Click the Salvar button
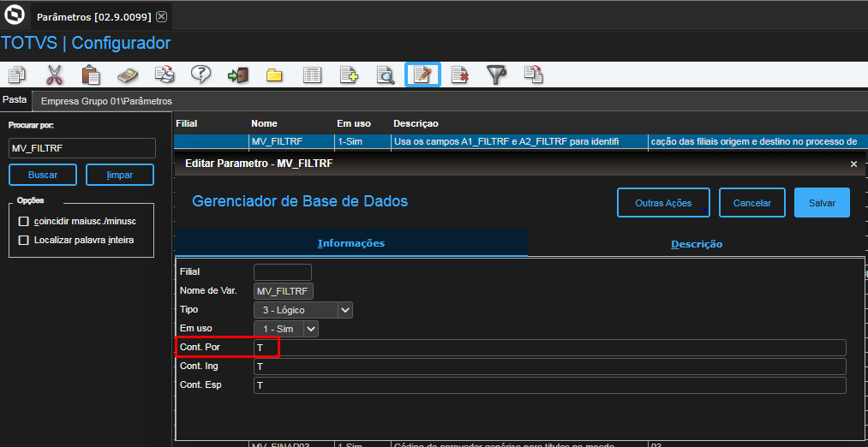The height and width of the screenshot is (447, 868). pyautogui.click(x=822, y=202)
